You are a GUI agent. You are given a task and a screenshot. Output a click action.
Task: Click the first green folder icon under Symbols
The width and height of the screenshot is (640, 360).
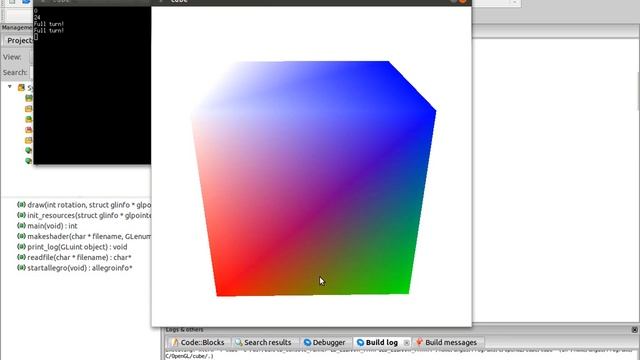click(x=29, y=98)
